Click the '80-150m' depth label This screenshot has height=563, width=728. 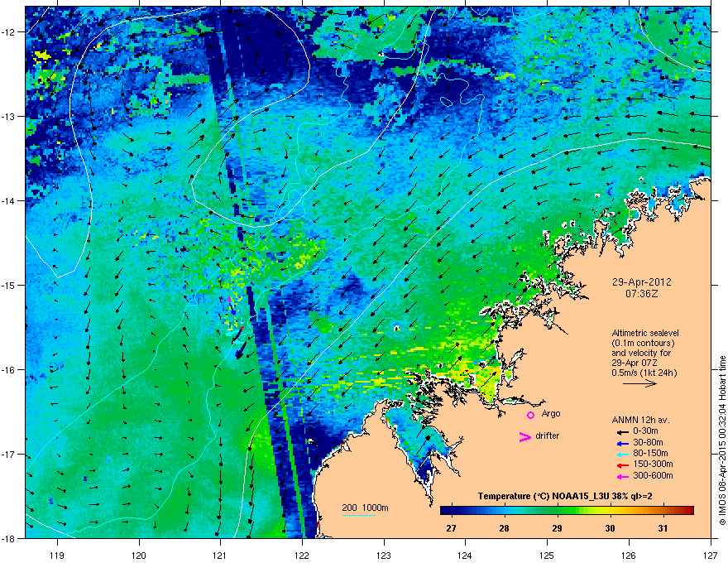(651, 454)
